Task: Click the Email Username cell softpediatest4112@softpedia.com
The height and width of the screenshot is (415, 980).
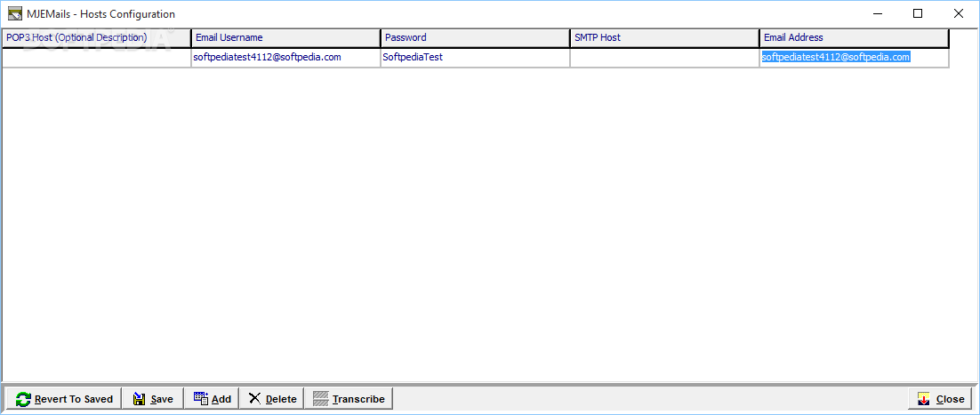Action: tap(286, 58)
